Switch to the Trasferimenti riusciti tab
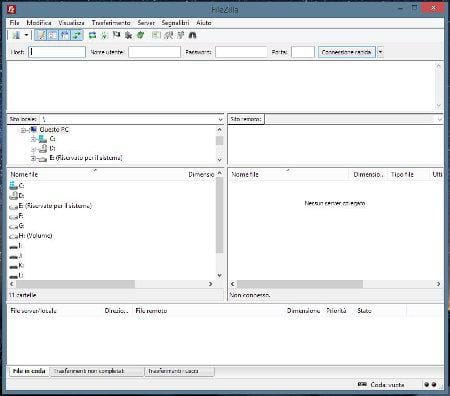This screenshot has height=396, width=450. (179, 371)
